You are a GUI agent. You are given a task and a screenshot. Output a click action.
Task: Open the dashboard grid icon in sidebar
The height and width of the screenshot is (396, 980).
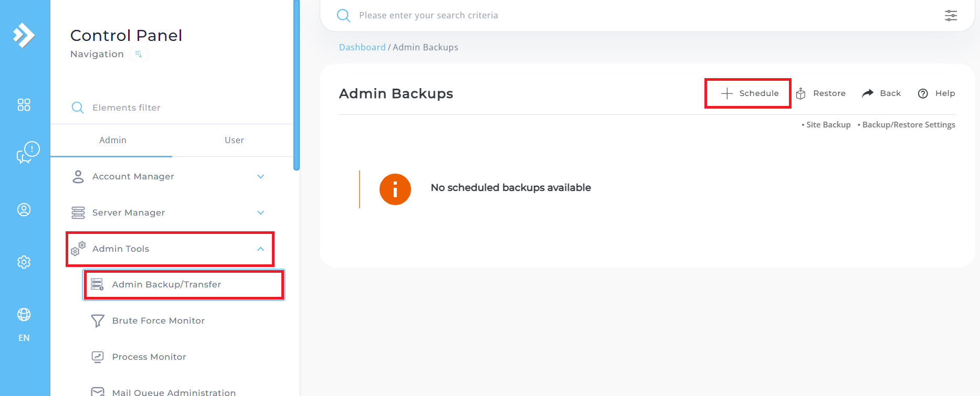click(x=24, y=105)
